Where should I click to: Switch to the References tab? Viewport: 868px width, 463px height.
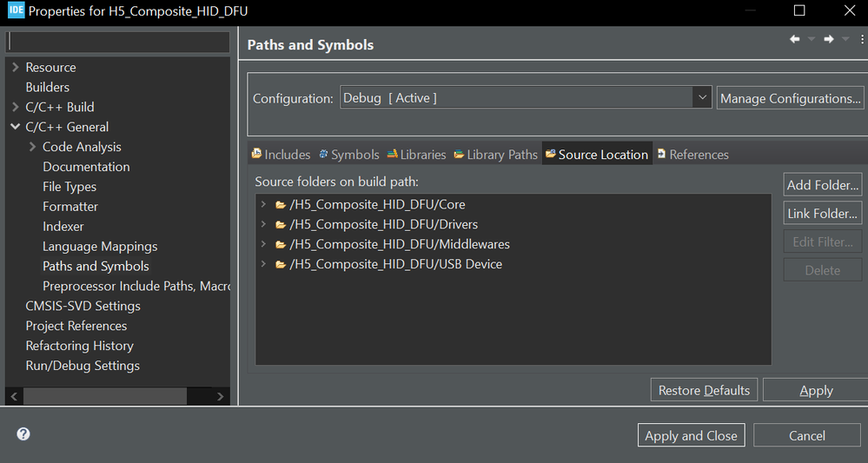[x=692, y=155]
